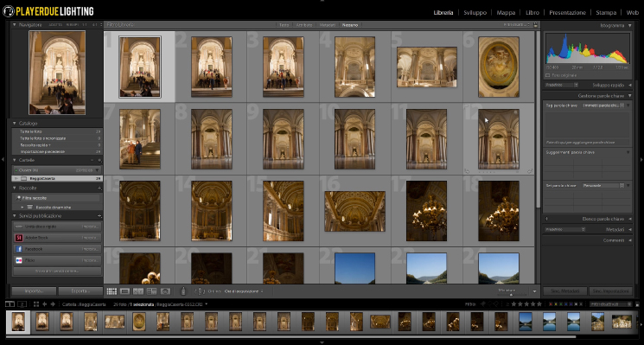Open the Libreria module
644x345 pixels.
tap(443, 12)
